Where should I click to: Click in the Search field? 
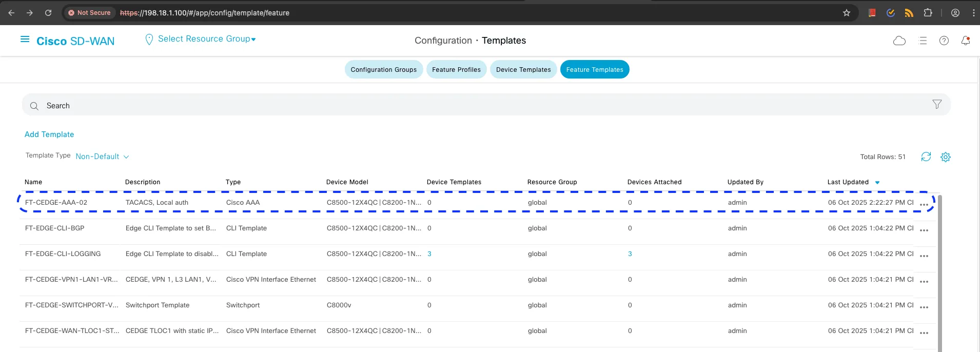486,105
